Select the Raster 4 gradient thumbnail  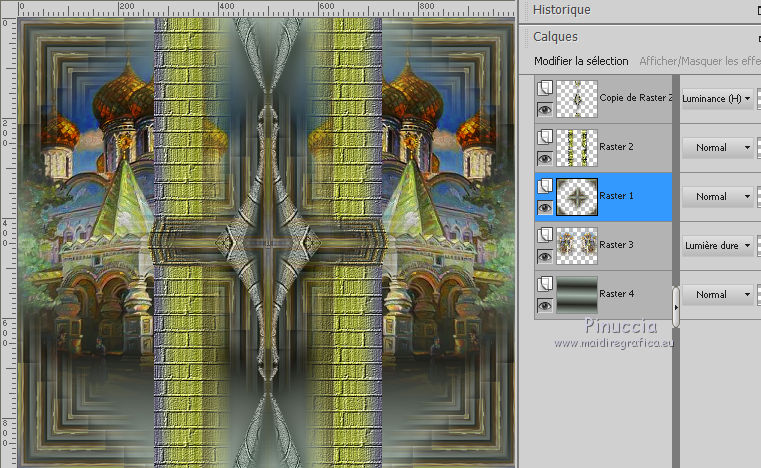577,295
